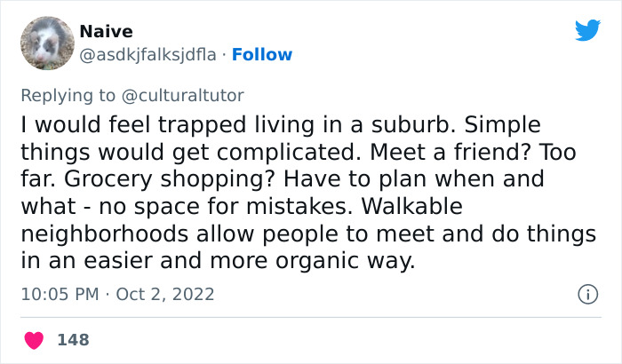This screenshot has height=364, width=622.
Task: View the 148 likes count
Action: 73,340
